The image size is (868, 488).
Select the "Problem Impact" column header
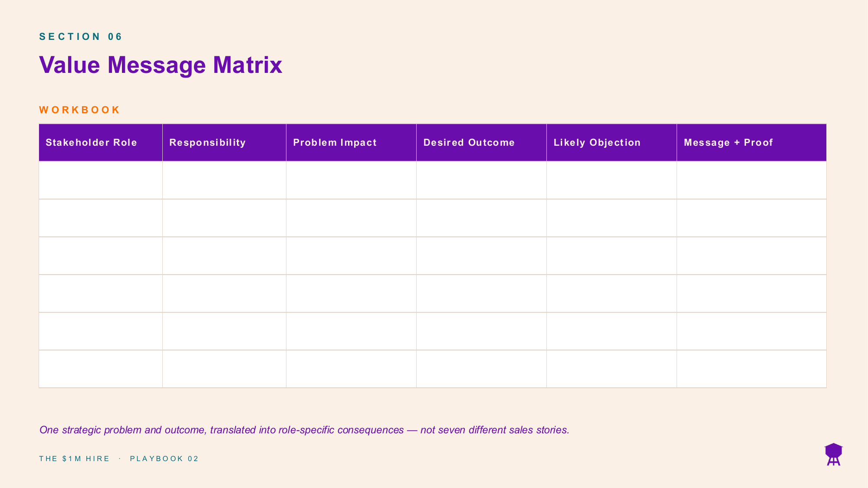pyautogui.click(x=351, y=143)
